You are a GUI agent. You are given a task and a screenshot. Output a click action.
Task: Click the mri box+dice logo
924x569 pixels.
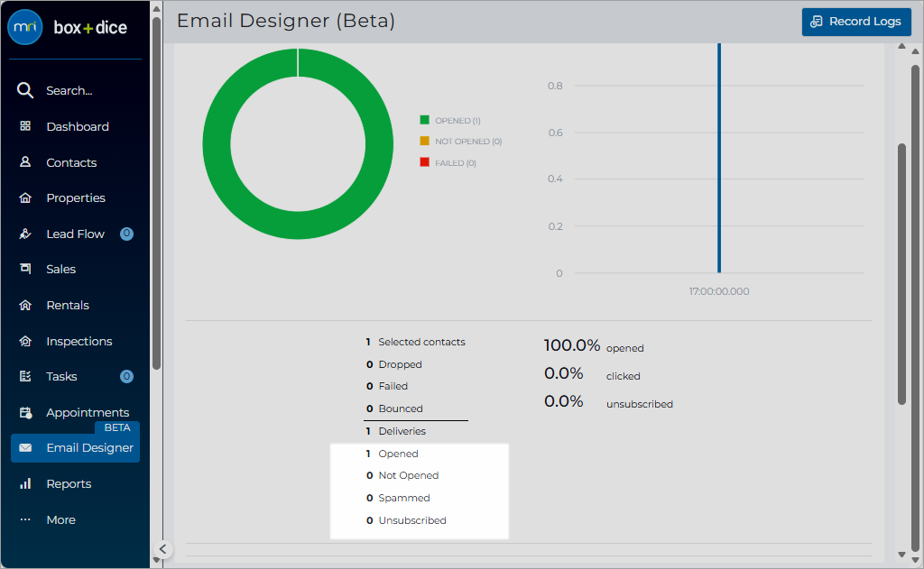click(x=67, y=27)
